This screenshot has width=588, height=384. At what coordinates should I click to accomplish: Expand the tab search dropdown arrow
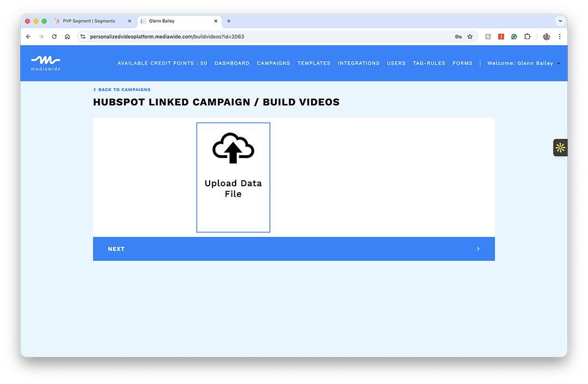pyautogui.click(x=560, y=21)
